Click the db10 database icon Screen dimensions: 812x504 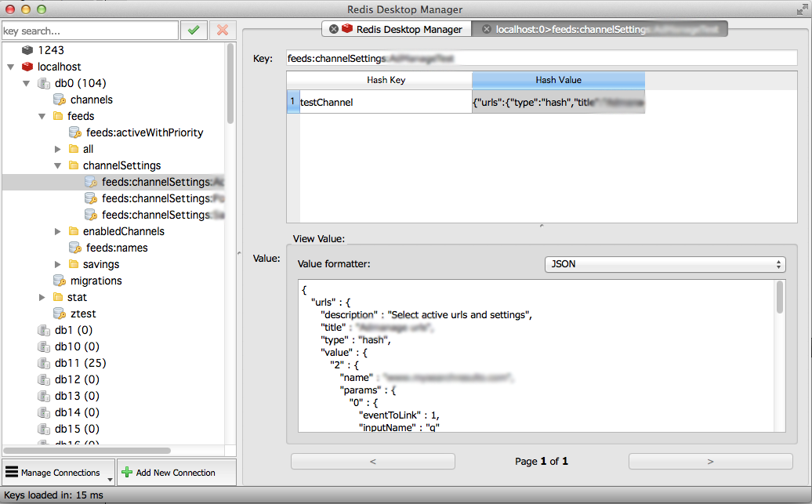pyautogui.click(x=44, y=346)
